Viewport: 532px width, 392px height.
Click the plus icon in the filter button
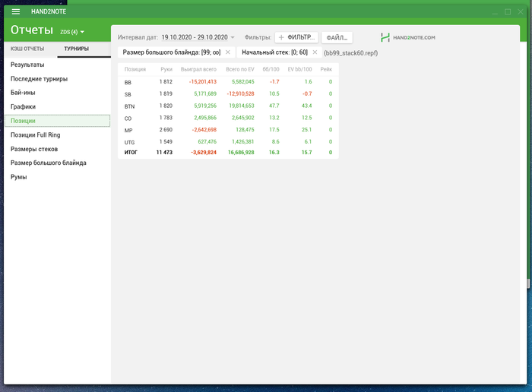[281, 37]
